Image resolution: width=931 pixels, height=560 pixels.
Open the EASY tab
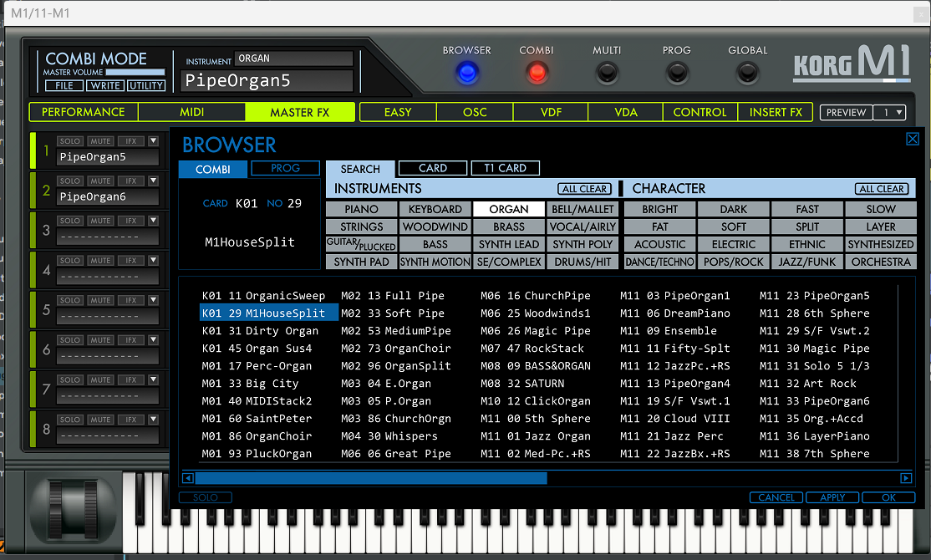tap(398, 112)
